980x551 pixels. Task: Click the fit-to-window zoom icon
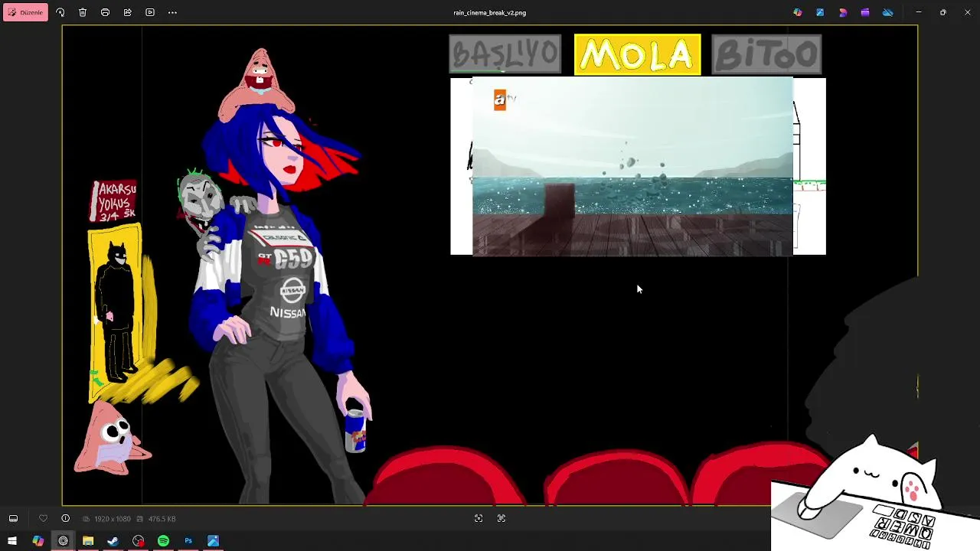click(x=479, y=518)
